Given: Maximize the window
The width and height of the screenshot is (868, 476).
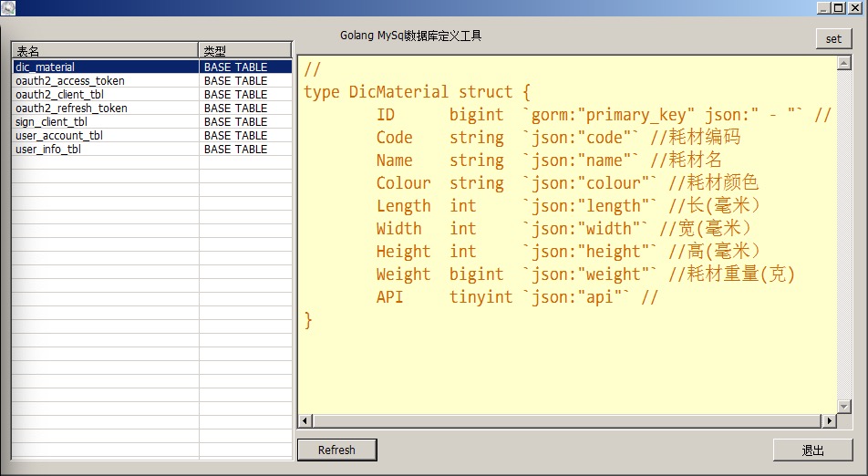Looking at the screenshot, I should pos(840,8).
